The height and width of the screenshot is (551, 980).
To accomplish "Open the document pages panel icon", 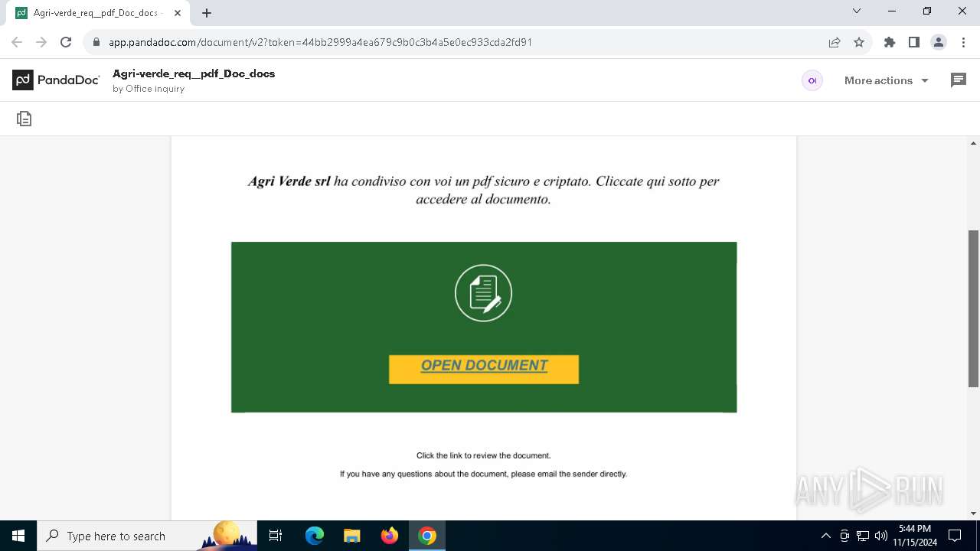I will (x=24, y=119).
